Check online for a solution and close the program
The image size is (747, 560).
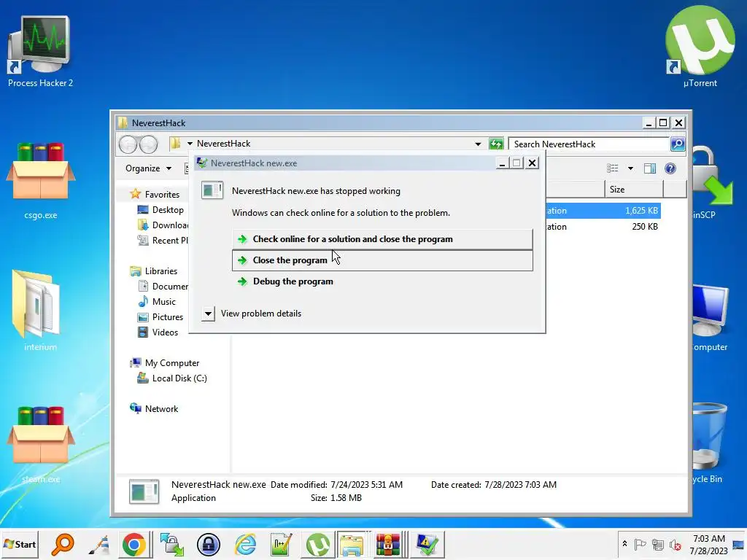(382, 239)
